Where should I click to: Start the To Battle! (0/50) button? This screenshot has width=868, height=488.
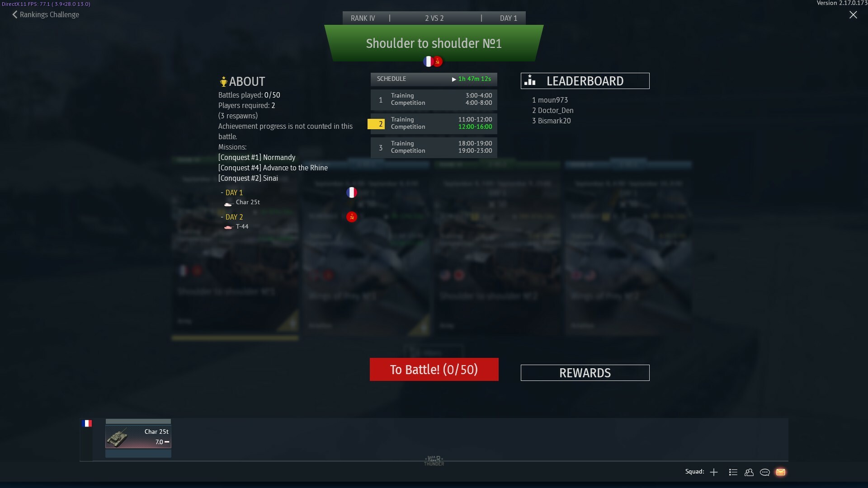434,369
